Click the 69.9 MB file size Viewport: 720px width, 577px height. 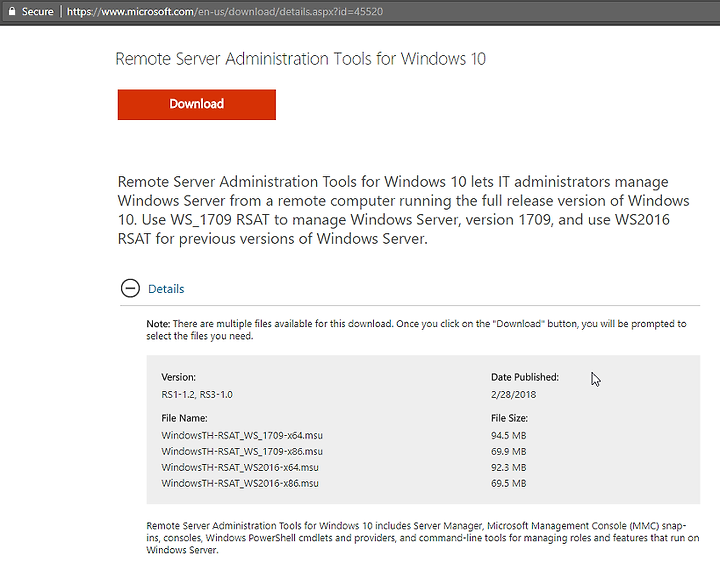[508, 451]
